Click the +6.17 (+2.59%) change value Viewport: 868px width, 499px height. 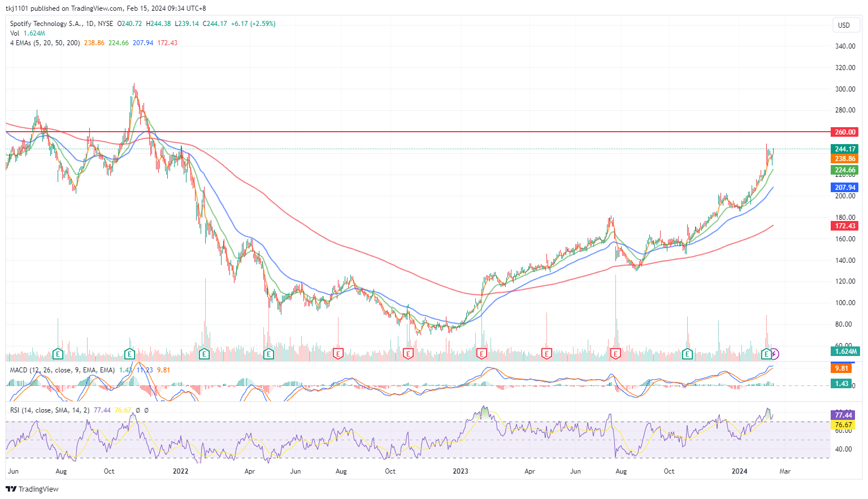point(253,24)
